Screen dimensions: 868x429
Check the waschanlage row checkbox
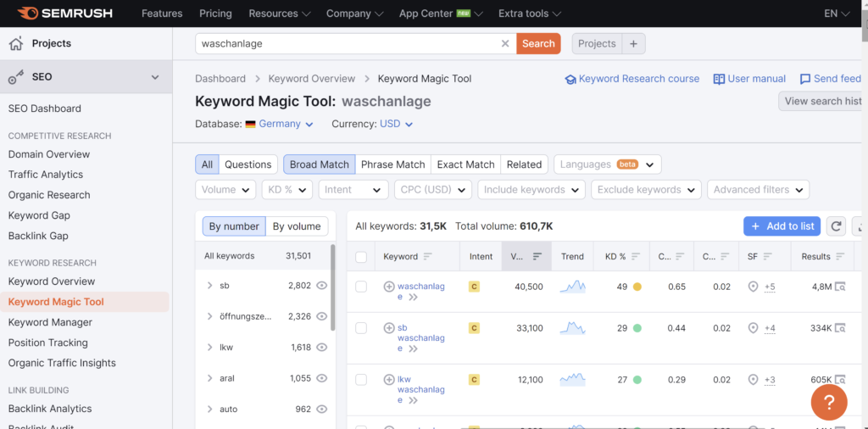(361, 287)
